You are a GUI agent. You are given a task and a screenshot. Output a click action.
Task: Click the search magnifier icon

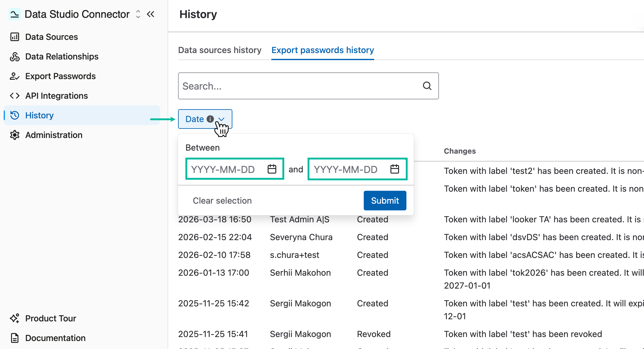tap(427, 86)
